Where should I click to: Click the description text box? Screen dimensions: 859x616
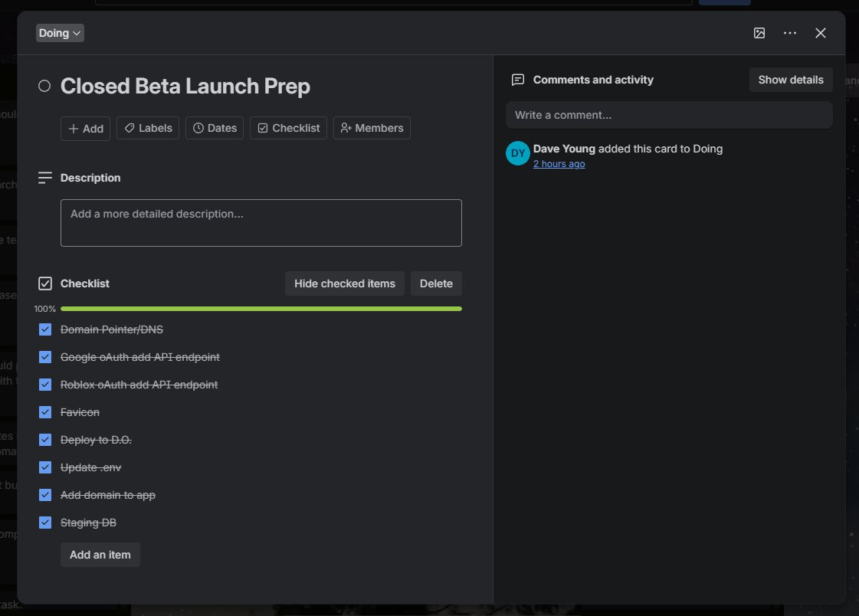pyautogui.click(x=261, y=223)
